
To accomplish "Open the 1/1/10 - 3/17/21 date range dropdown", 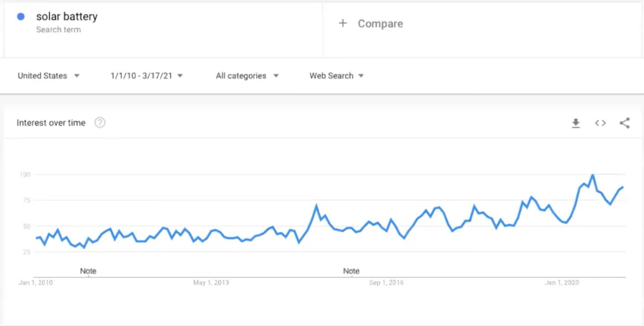I will click(x=147, y=76).
